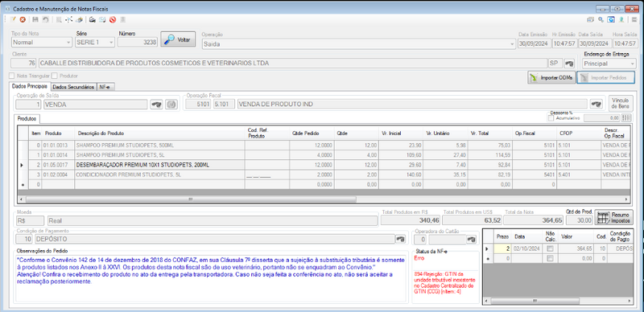
Task: Click the email envelope toolbar icon
Action: [x=103, y=19]
